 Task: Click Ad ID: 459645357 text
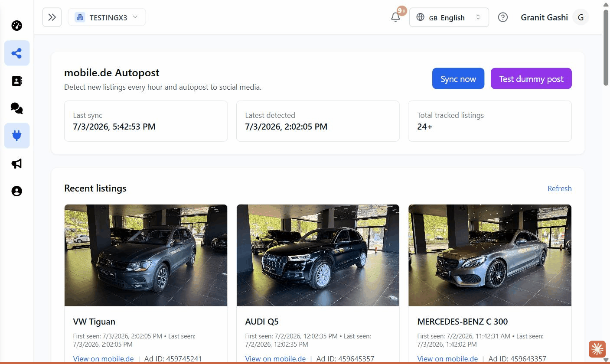345,359
